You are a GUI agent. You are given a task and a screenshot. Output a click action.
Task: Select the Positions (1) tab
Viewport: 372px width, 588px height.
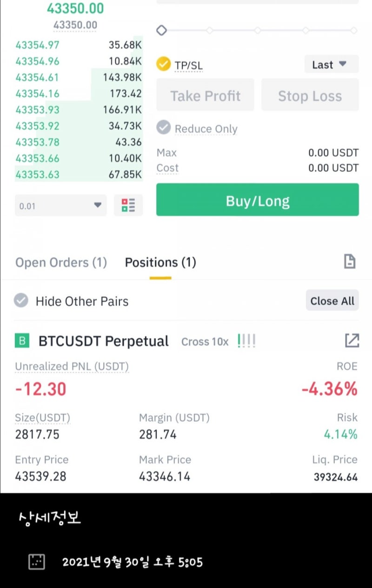point(160,263)
